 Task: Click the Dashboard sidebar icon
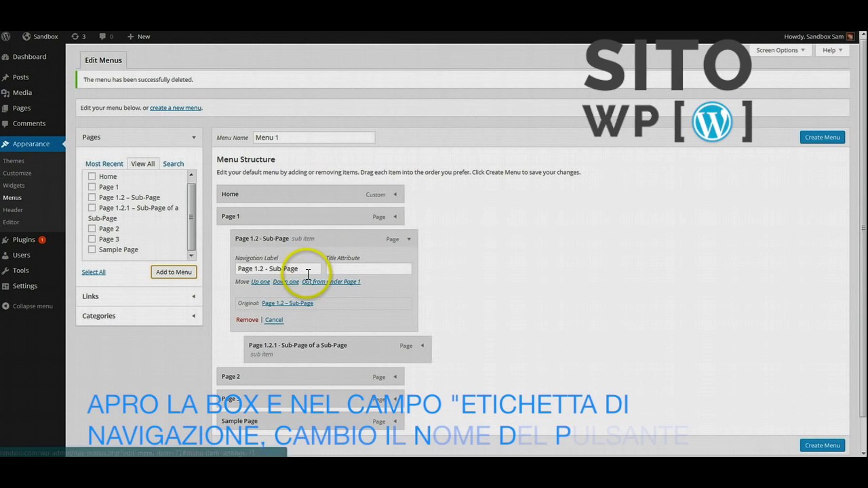[5, 57]
